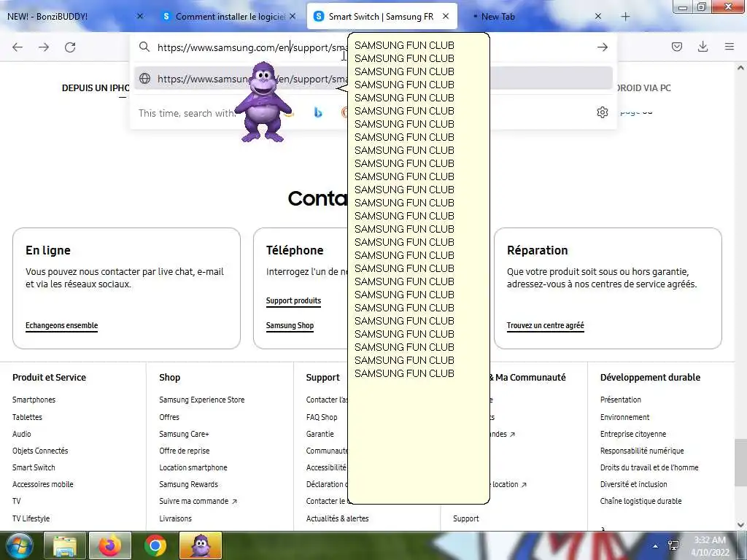
Task: Reload the page with the refresh icon
Action: tap(70, 47)
